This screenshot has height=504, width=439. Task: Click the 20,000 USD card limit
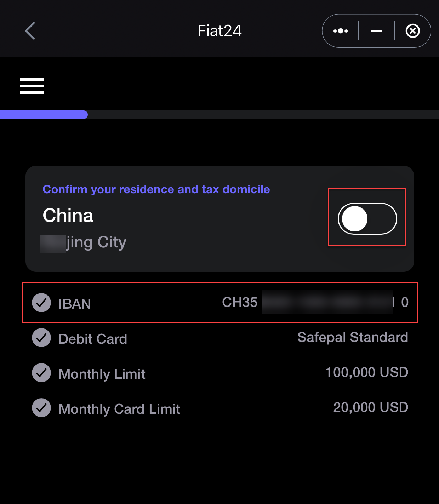[371, 407]
